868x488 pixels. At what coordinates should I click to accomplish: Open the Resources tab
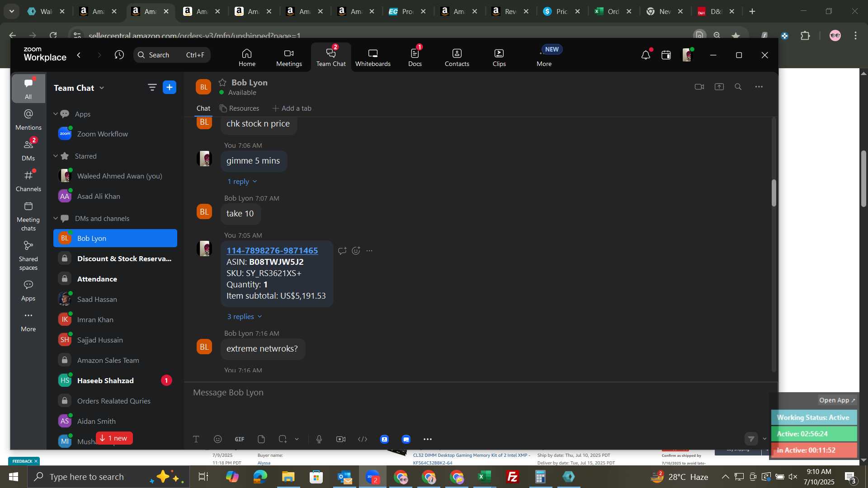click(x=240, y=108)
